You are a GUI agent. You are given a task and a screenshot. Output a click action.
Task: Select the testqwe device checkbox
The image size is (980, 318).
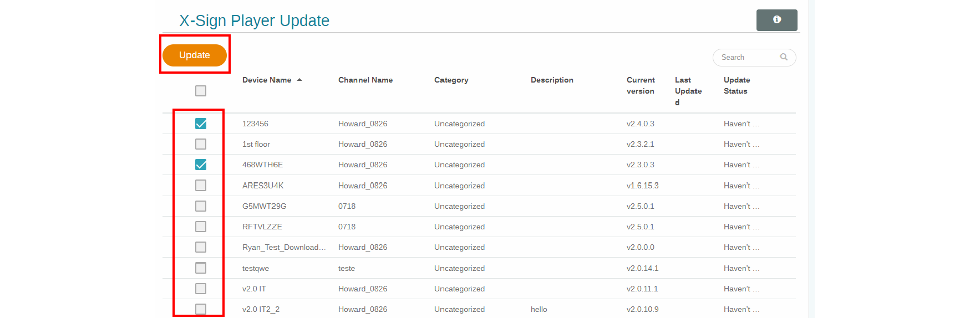tap(201, 268)
